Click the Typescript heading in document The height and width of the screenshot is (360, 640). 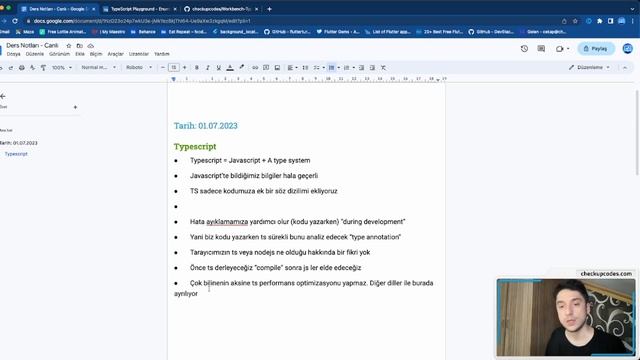195,147
